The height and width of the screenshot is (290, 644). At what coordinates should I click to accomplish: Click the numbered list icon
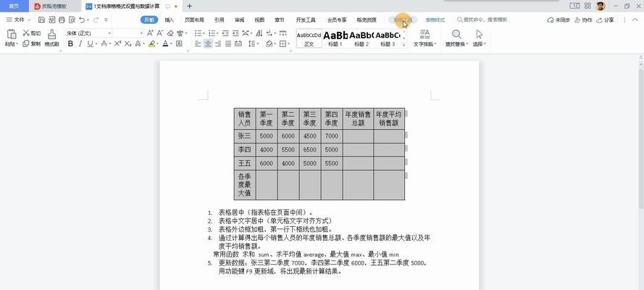[x=212, y=33]
